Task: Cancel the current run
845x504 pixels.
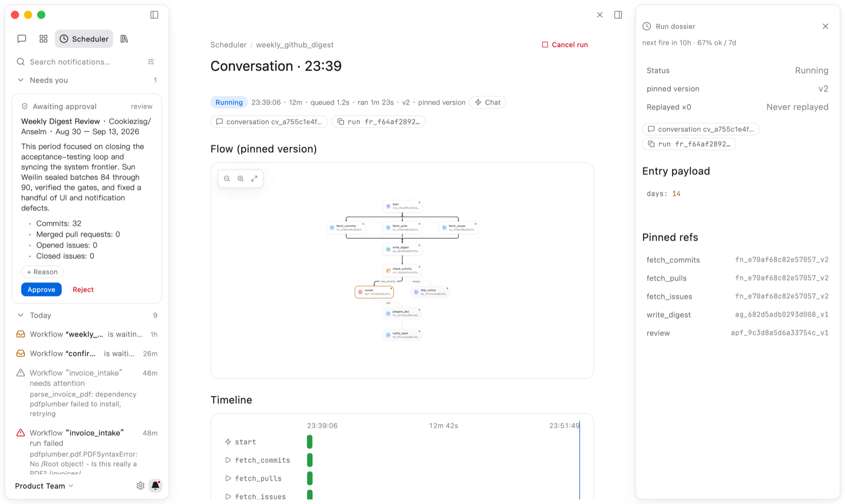Action: coord(565,45)
